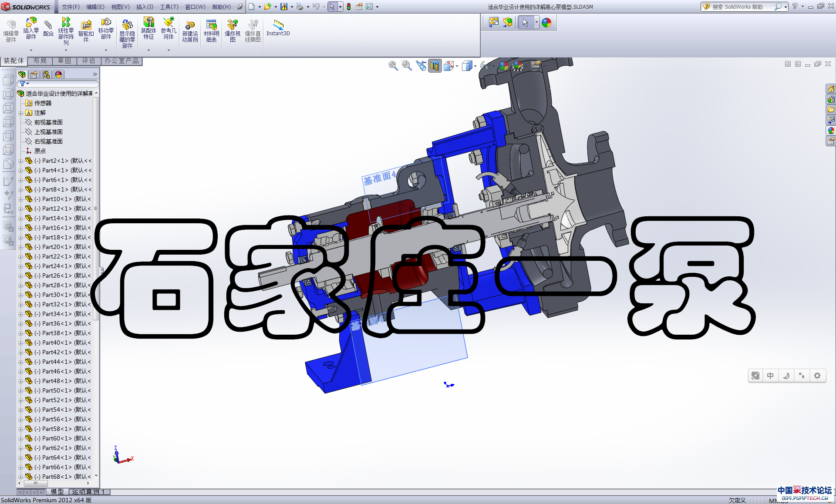Open the 工具(T) menu

pos(169,7)
